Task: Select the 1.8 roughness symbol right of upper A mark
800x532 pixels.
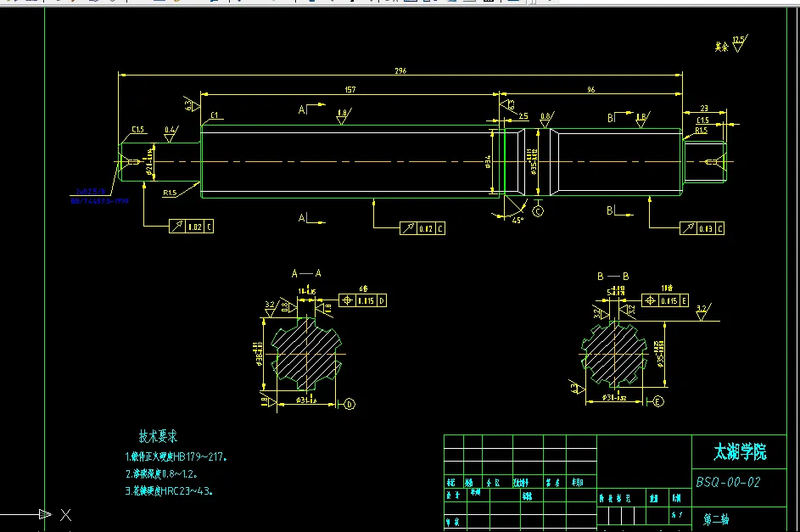Action: [344, 115]
